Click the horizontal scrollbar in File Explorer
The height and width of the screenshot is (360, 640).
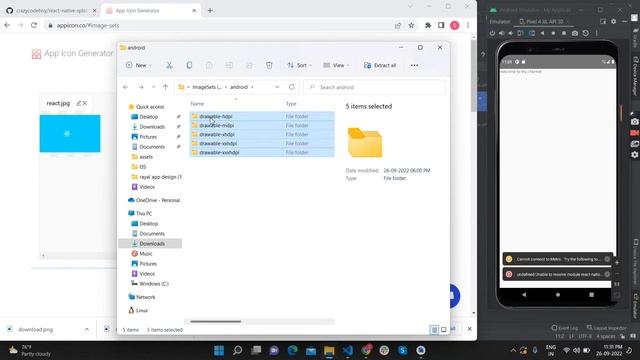coord(216,322)
